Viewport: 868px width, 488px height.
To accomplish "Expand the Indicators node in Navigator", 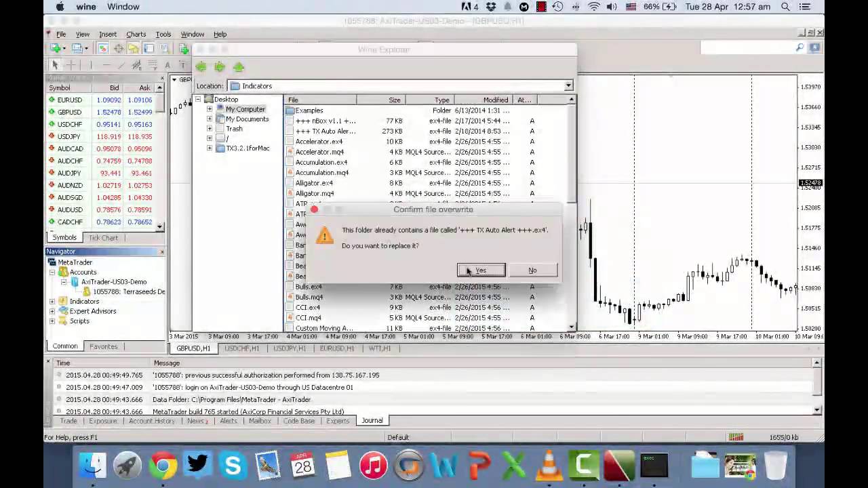I will [x=52, y=302].
